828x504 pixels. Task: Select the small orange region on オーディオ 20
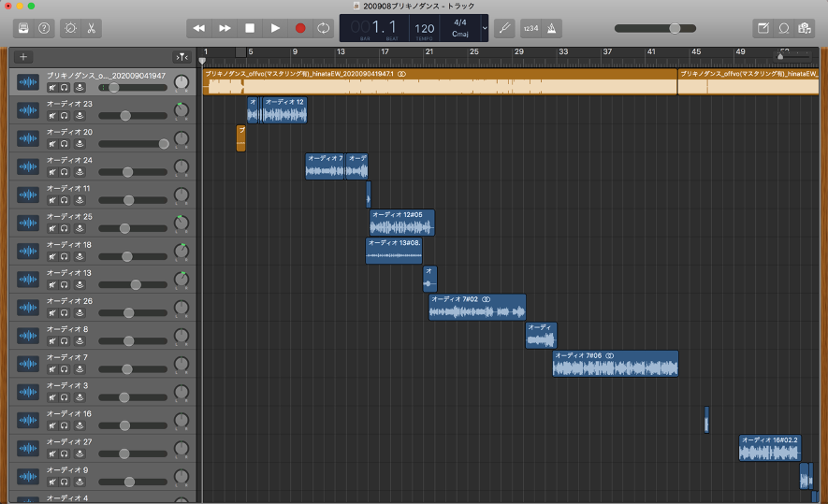pyautogui.click(x=240, y=138)
